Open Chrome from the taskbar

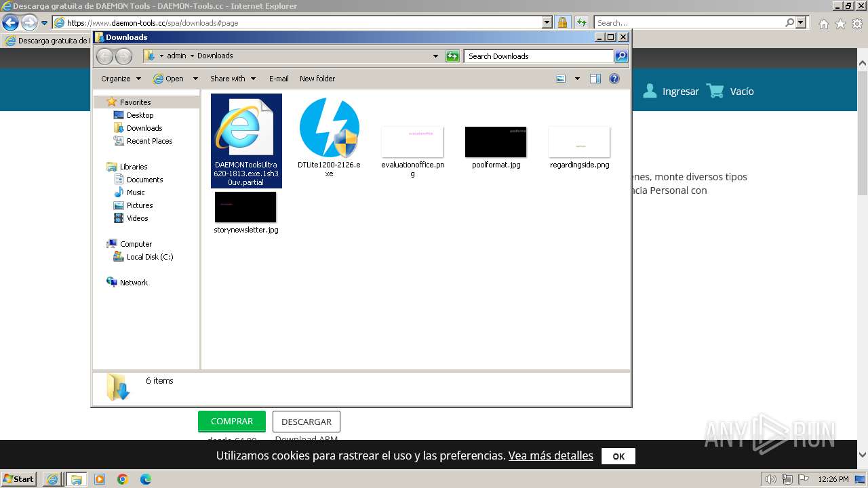pos(123,479)
